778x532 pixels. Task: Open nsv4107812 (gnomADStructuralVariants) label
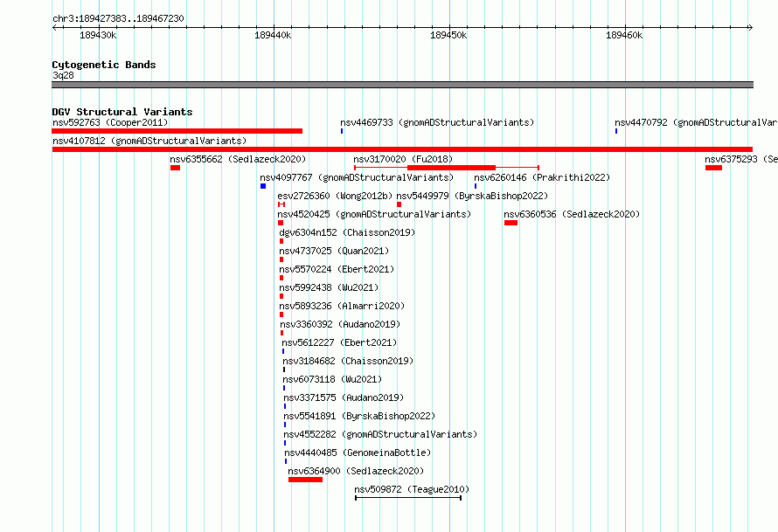pos(149,141)
